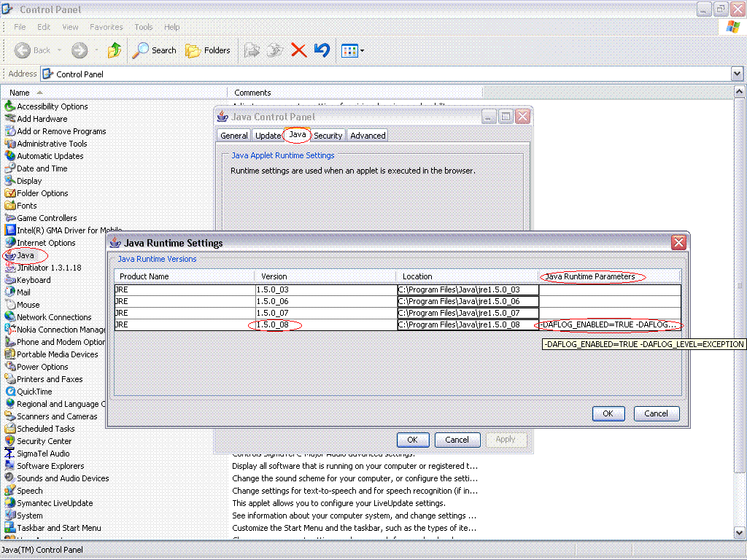Go Up one folder level
747x560 pixels.
pyautogui.click(x=115, y=50)
